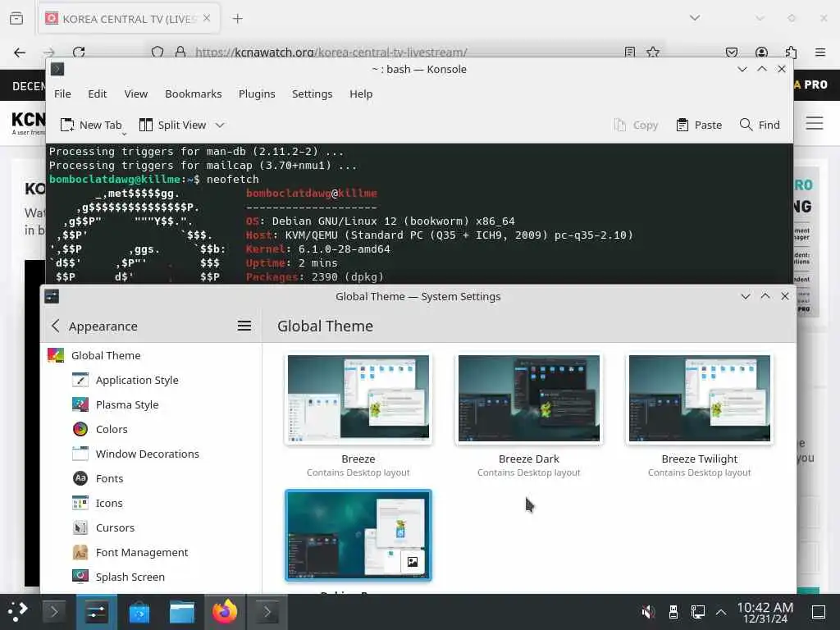Open the KDE application launcher

coord(18,612)
